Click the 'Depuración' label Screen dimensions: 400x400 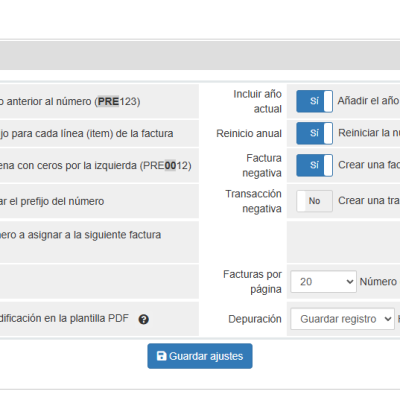[255, 319]
